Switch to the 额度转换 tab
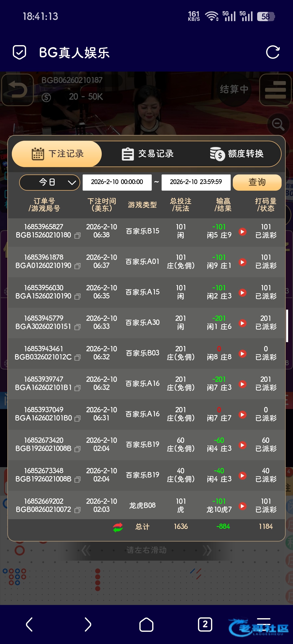The image size is (293, 644). coord(237,154)
